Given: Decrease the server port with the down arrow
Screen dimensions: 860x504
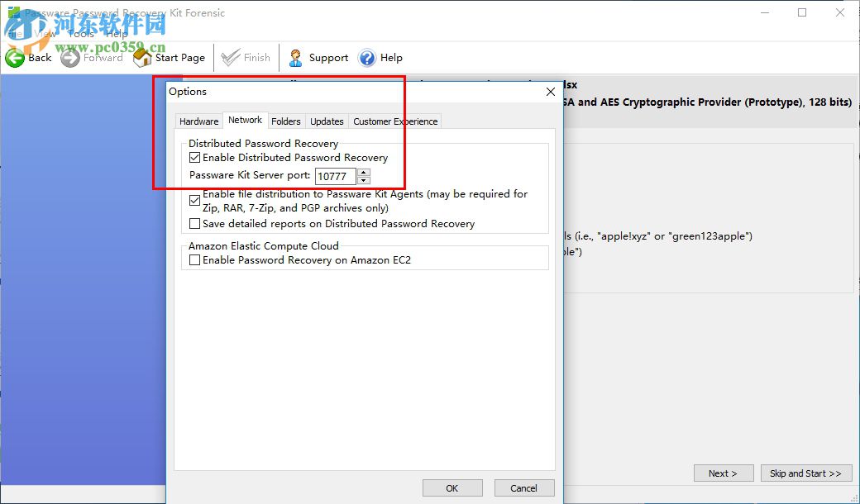Looking at the screenshot, I should coord(364,180).
